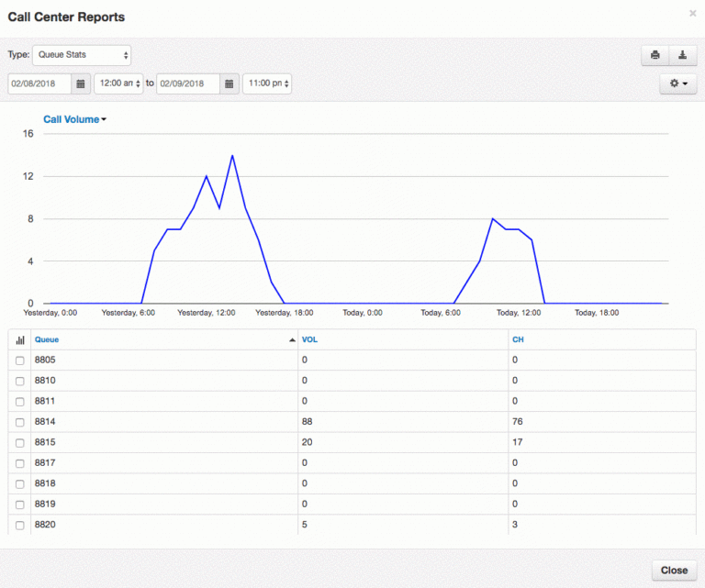Open the start date calendar picker

pyautogui.click(x=81, y=83)
